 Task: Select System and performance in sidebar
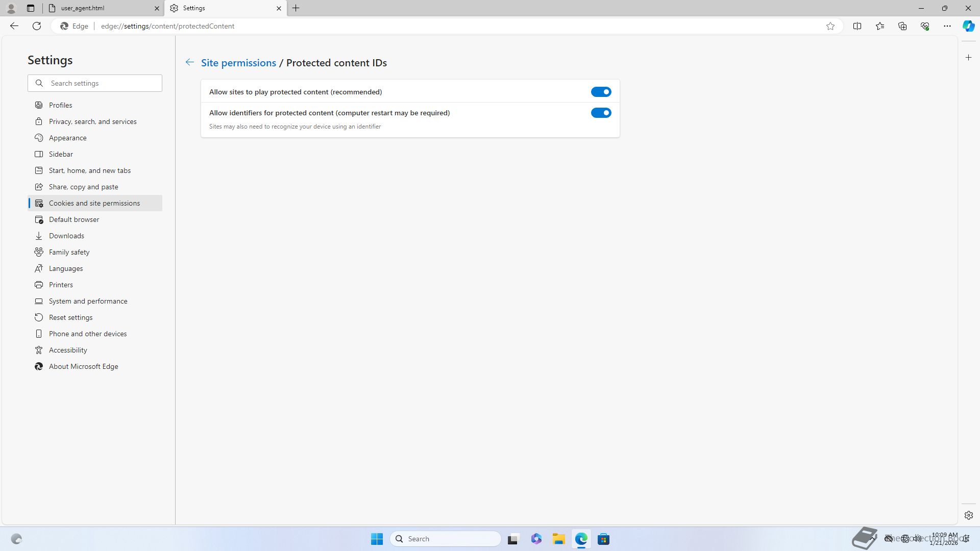click(x=88, y=301)
